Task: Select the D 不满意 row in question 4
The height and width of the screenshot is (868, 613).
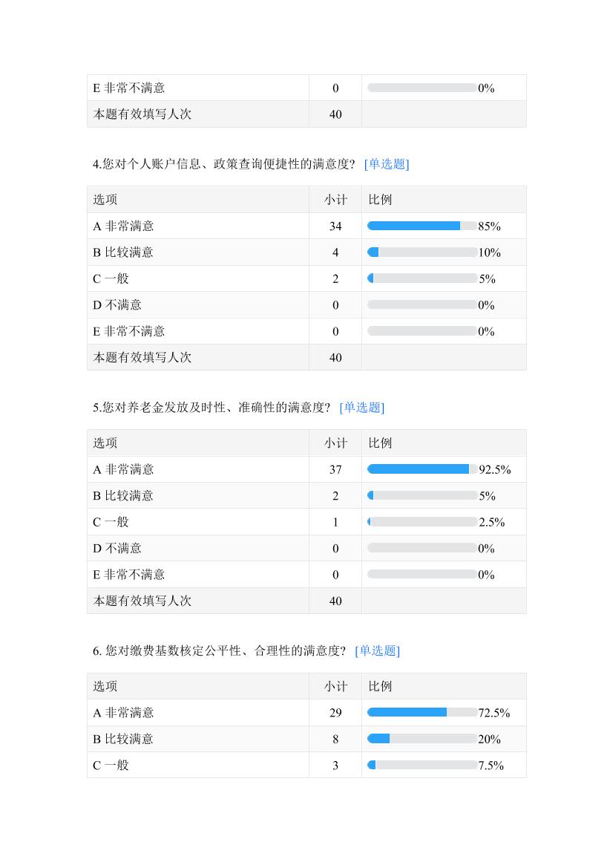Action: click(x=117, y=305)
